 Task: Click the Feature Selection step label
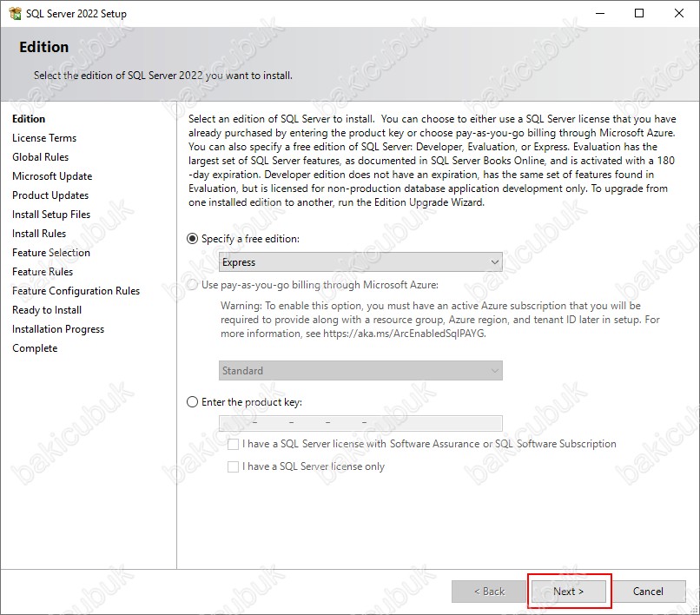51,253
